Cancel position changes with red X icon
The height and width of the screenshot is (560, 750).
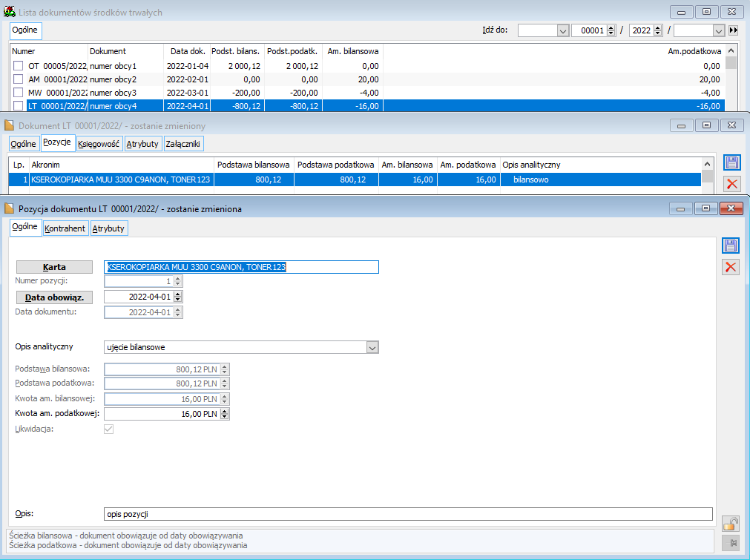tap(731, 267)
